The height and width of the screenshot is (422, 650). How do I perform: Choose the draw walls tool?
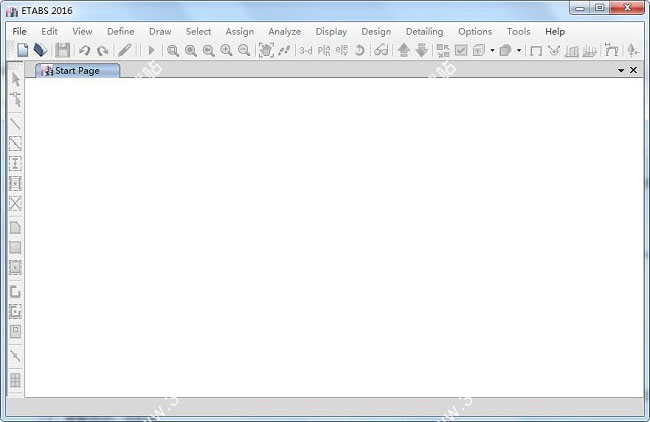[15, 292]
